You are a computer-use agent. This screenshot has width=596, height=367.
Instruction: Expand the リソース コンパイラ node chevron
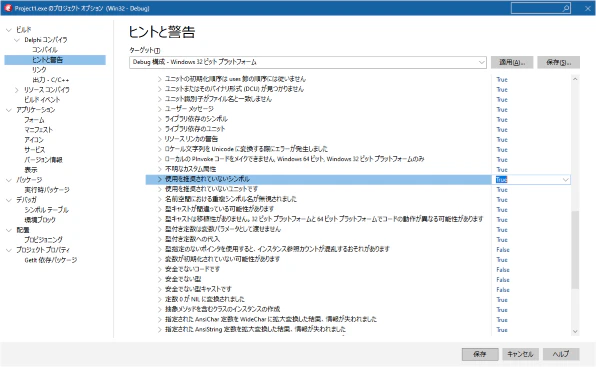pos(17,90)
